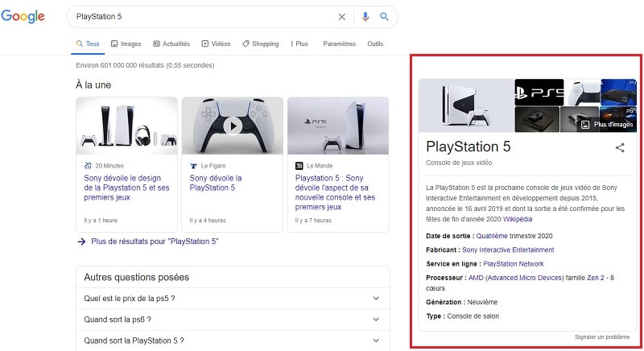Click the blue search magnifier icon
The image size is (644, 351).
click(384, 17)
